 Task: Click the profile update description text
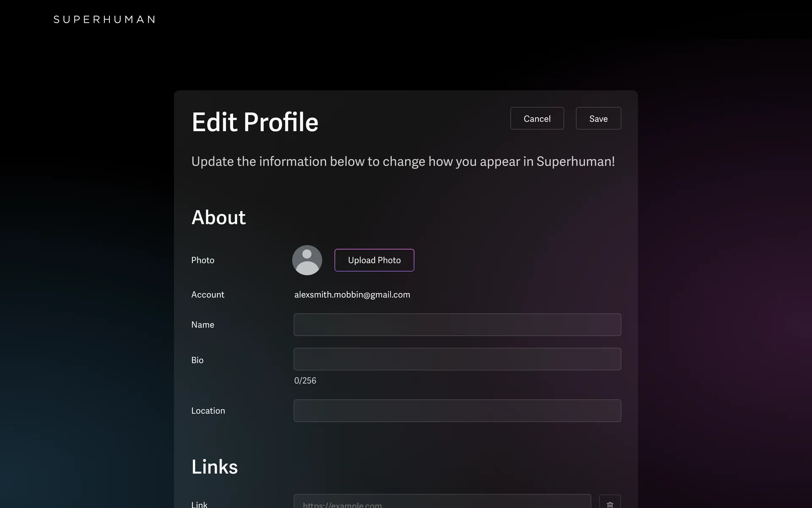403,161
